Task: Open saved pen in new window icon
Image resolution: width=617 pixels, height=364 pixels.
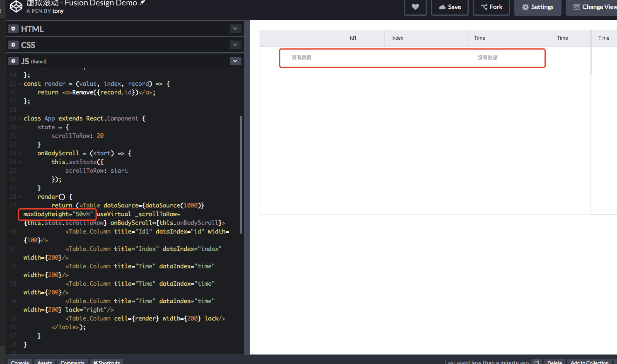Action: (537, 361)
